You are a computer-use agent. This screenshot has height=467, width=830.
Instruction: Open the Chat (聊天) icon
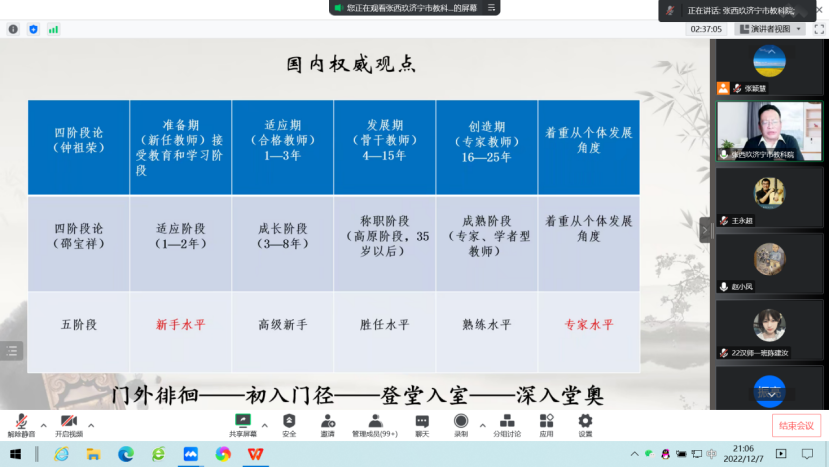[422, 422]
